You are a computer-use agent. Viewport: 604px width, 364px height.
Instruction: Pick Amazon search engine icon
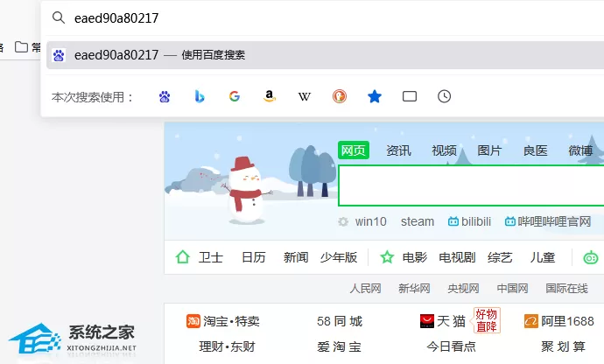270,96
